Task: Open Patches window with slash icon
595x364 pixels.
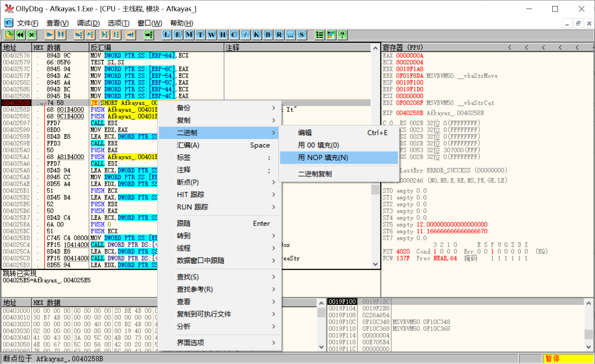Action: click(x=245, y=35)
